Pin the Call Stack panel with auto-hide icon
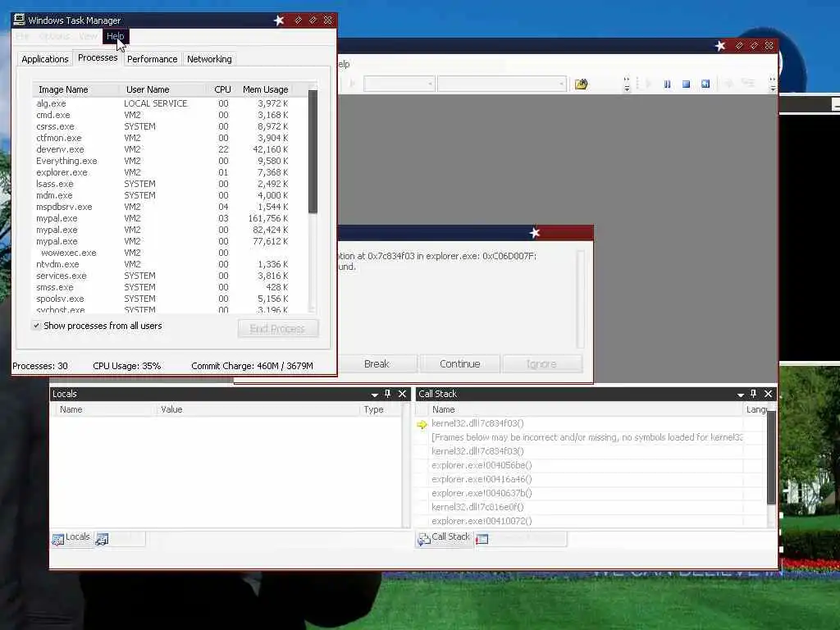840x630 pixels. point(754,394)
